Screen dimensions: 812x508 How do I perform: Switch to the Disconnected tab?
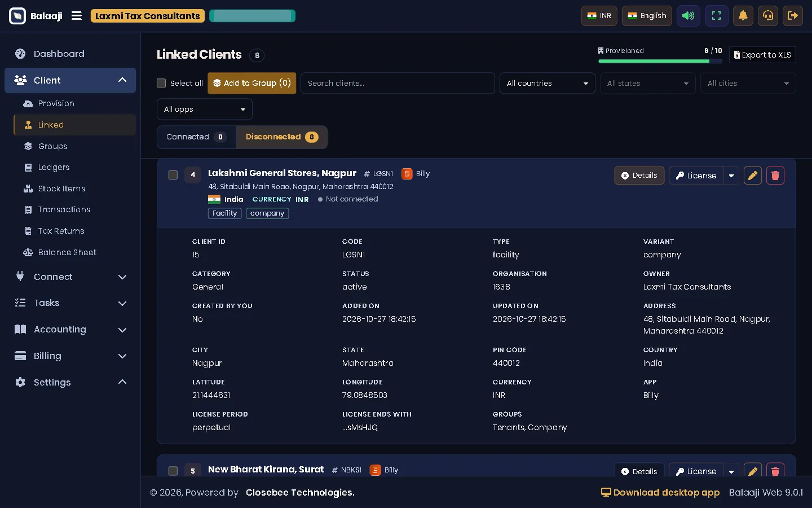pos(282,137)
